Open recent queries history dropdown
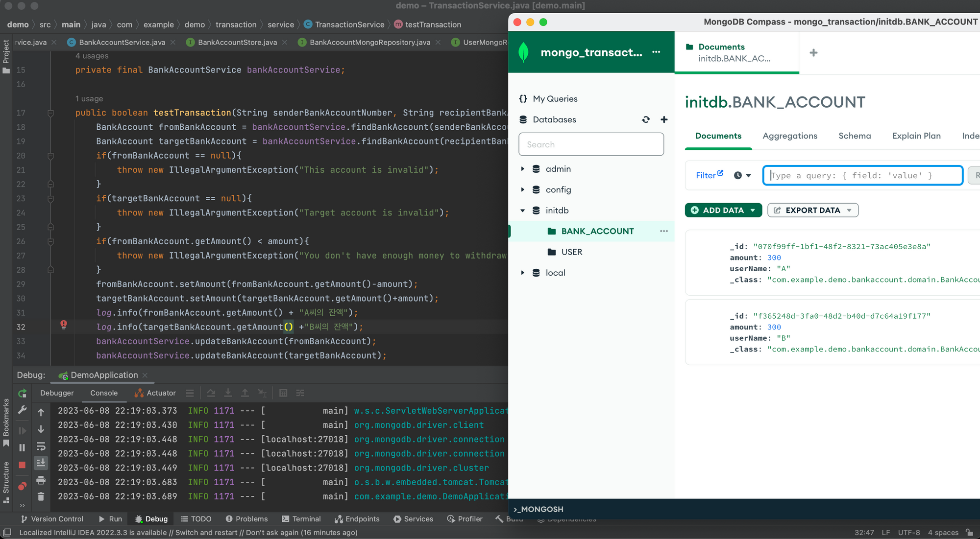The image size is (980, 539). coord(742,175)
